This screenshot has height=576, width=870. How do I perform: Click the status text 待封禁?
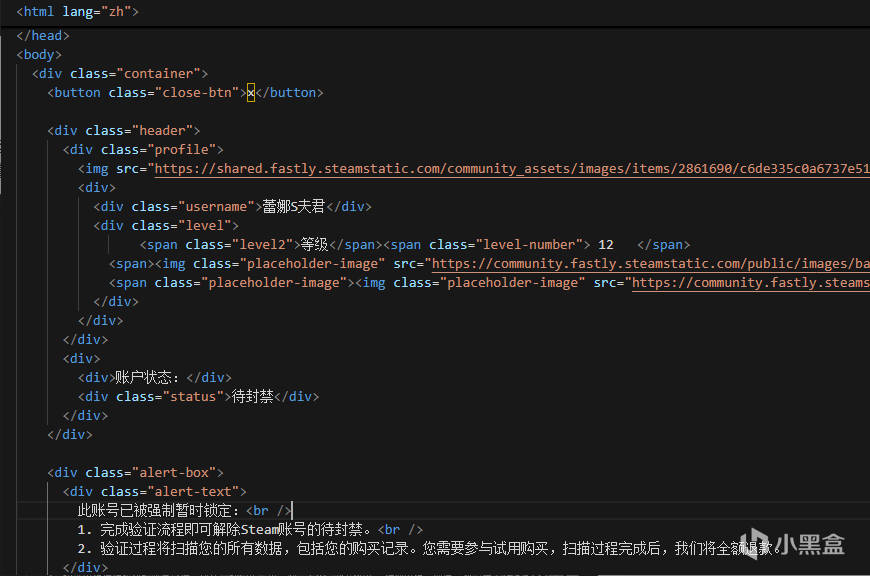click(x=252, y=396)
